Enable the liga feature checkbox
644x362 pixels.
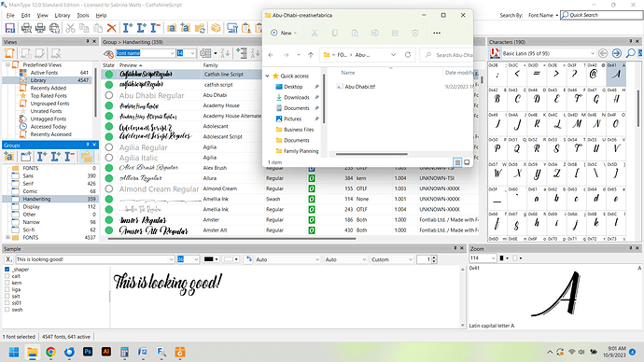(7, 289)
